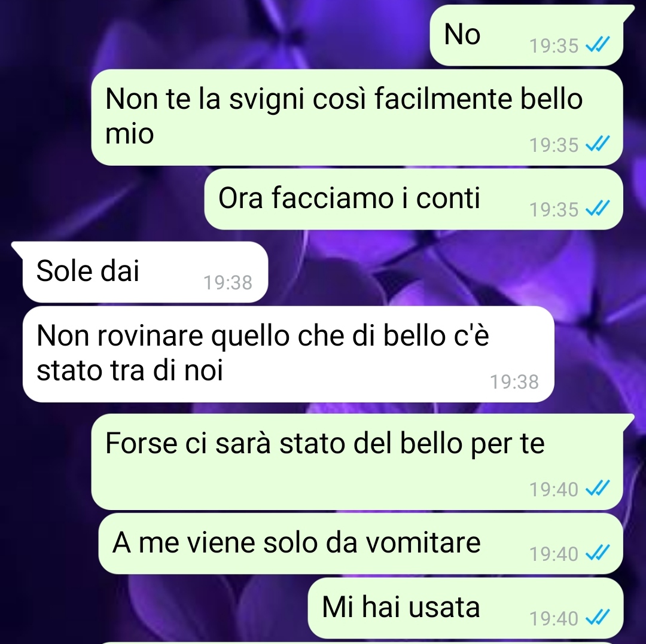This screenshot has width=646, height=644.
Task: Tap read ticks on "Non te la svigni" message
Action: (598, 144)
